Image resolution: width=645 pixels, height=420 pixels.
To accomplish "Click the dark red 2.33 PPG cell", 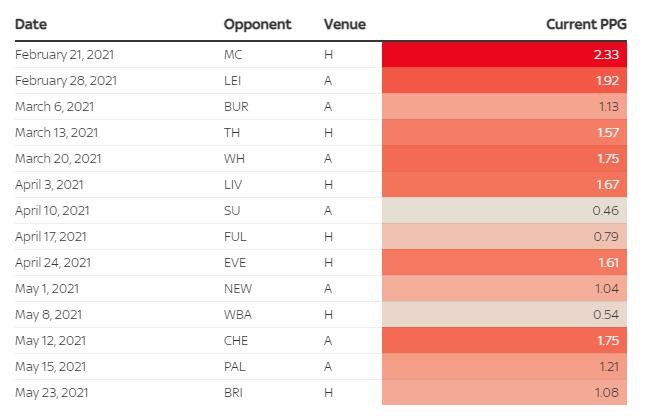I will [x=504, y=55].
